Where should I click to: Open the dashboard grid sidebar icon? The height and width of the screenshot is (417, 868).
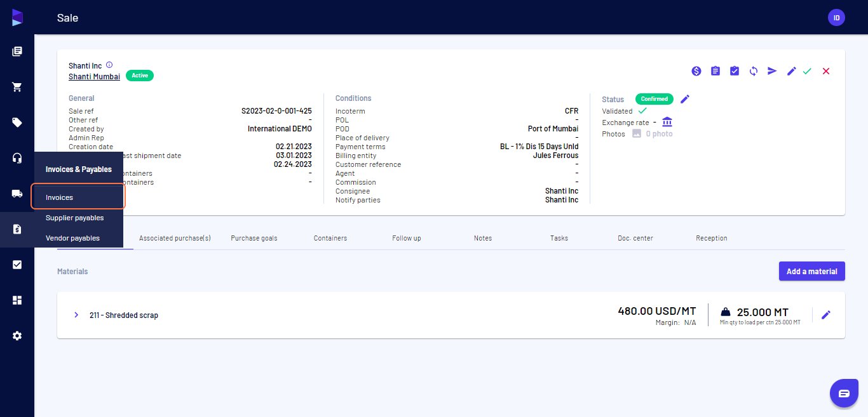(x=17, y=300)
